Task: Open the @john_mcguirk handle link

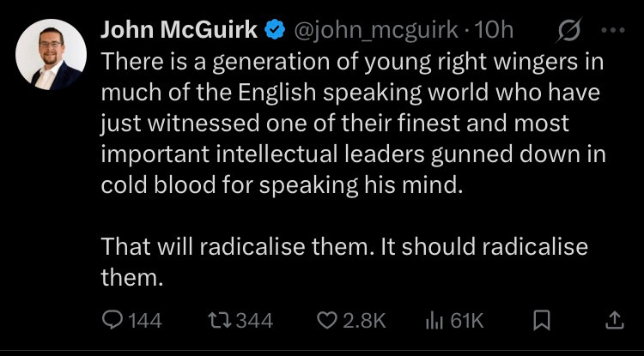Action: (x=376, y=30)
